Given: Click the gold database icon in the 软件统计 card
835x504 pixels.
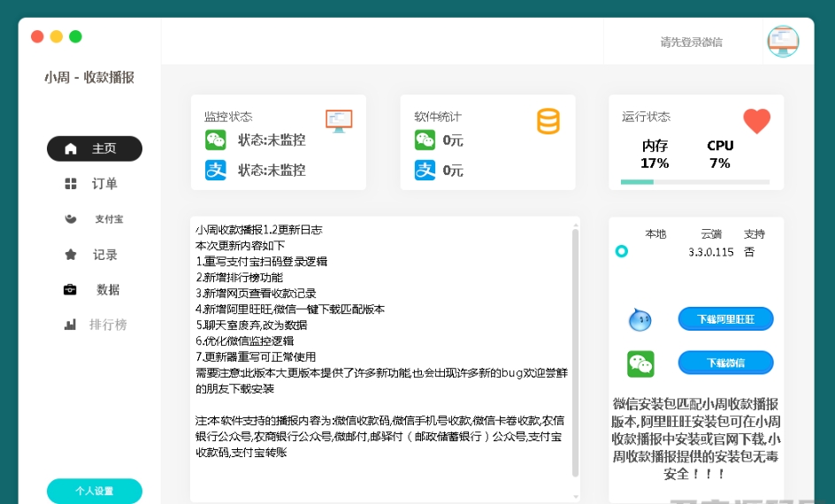Looking at the screenshot, I should tap(548, 121).
